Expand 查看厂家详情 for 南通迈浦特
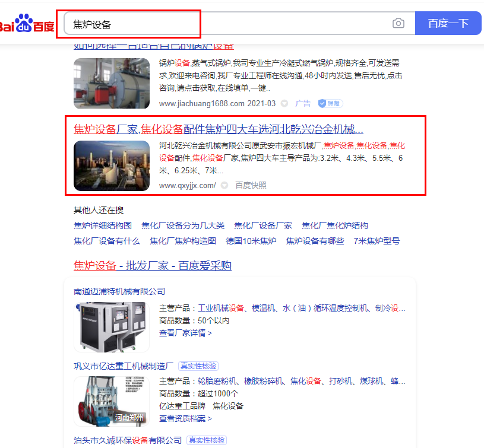484x448 pixels. (185, 333)
